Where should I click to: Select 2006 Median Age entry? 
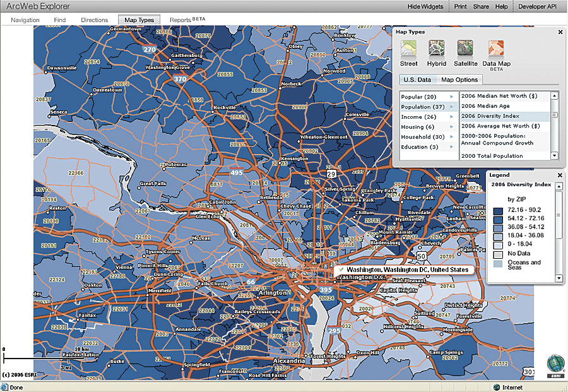point(505,106)
